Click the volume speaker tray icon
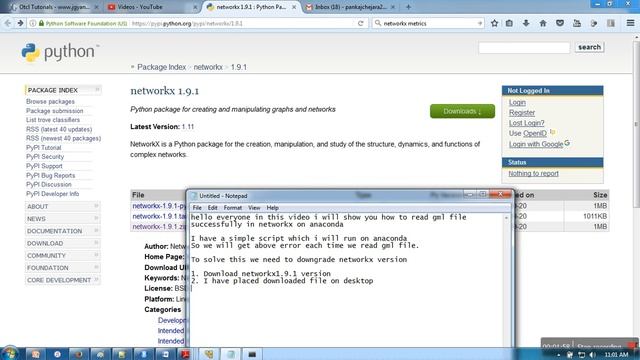The height and width of the screenshot is (360, 640). [x=592, y=355]
